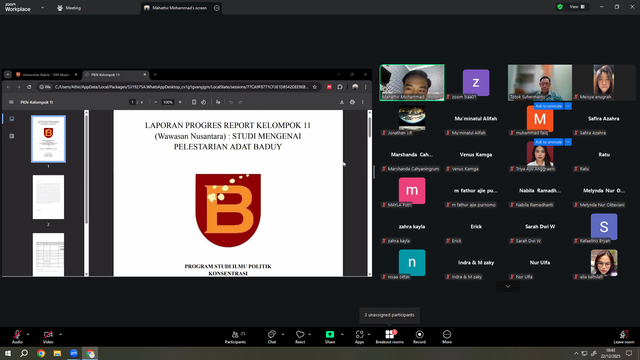Show document outline in PDF sidebar
640x360 pixels.
(12, 136)
